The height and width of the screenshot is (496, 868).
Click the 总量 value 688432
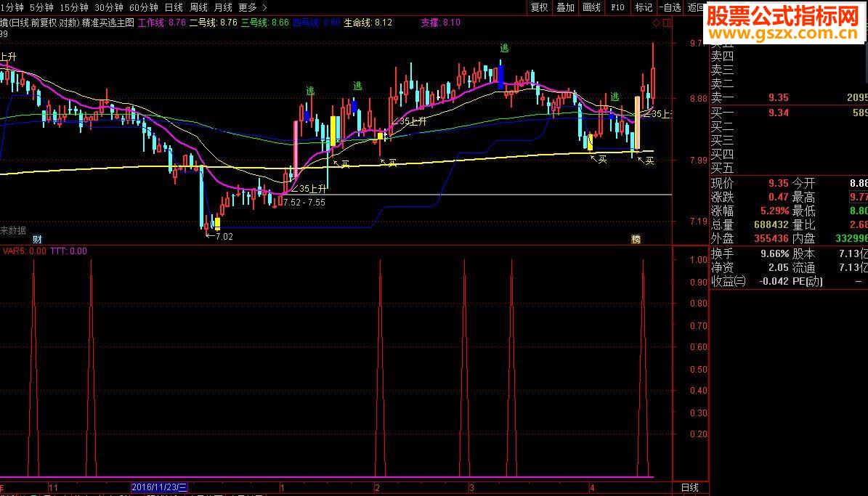click(x=771, y=224)
